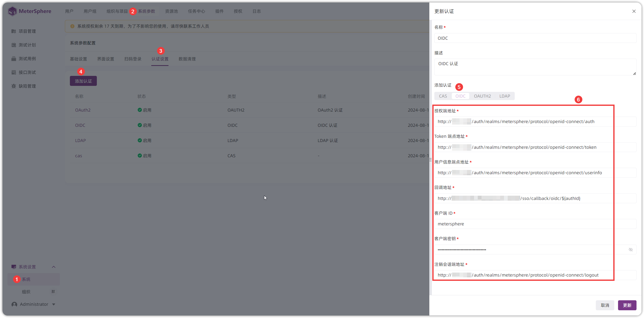Image resolution: width=644 pixels, height=318 pixels.
Task: Open the LDAP row name link
Action: 80,141
